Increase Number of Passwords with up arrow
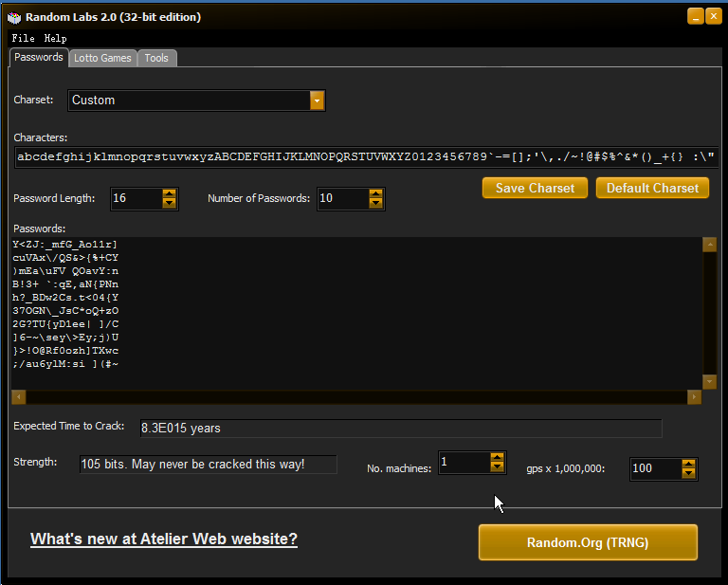The height and width of the screenshot is (585, 728). 375,193
